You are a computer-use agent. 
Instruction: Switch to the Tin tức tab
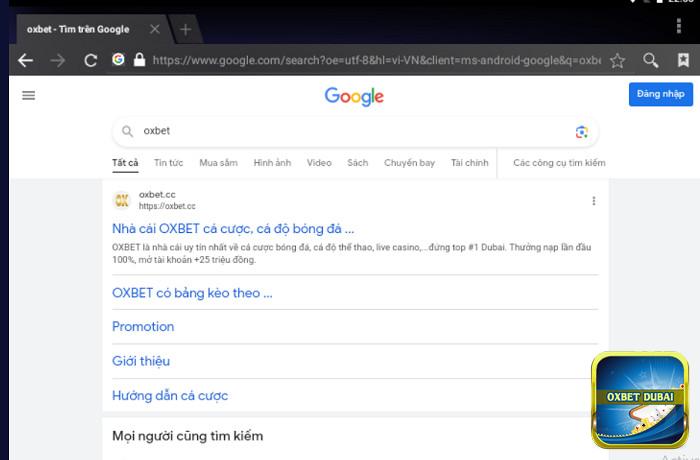pos(168,163)
